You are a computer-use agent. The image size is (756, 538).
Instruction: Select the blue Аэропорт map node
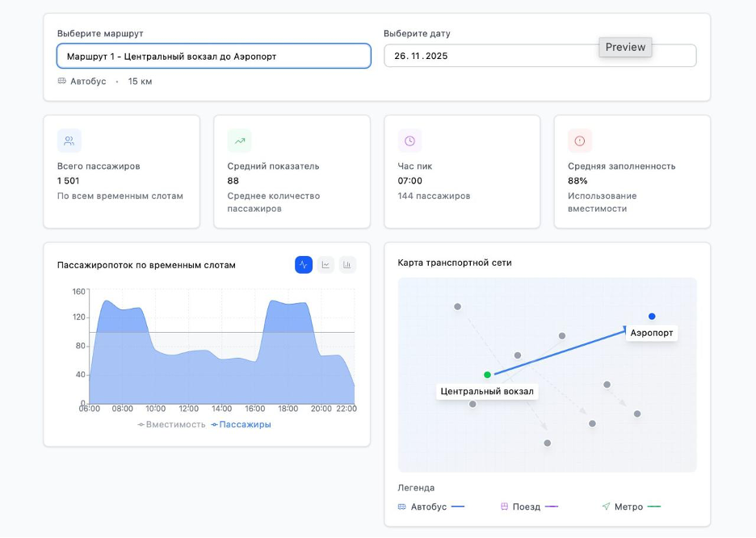point(652,316)
